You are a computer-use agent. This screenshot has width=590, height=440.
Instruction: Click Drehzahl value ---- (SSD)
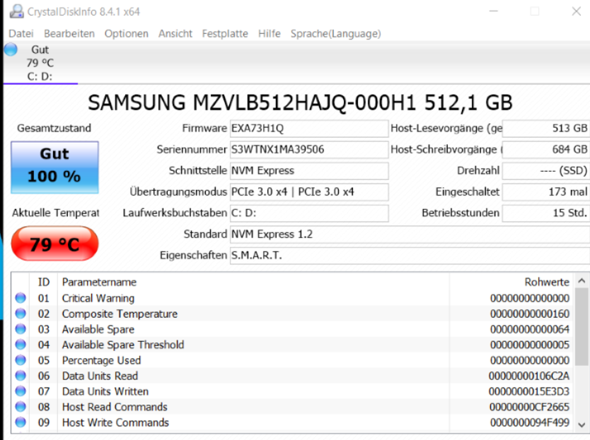point(546,171)
